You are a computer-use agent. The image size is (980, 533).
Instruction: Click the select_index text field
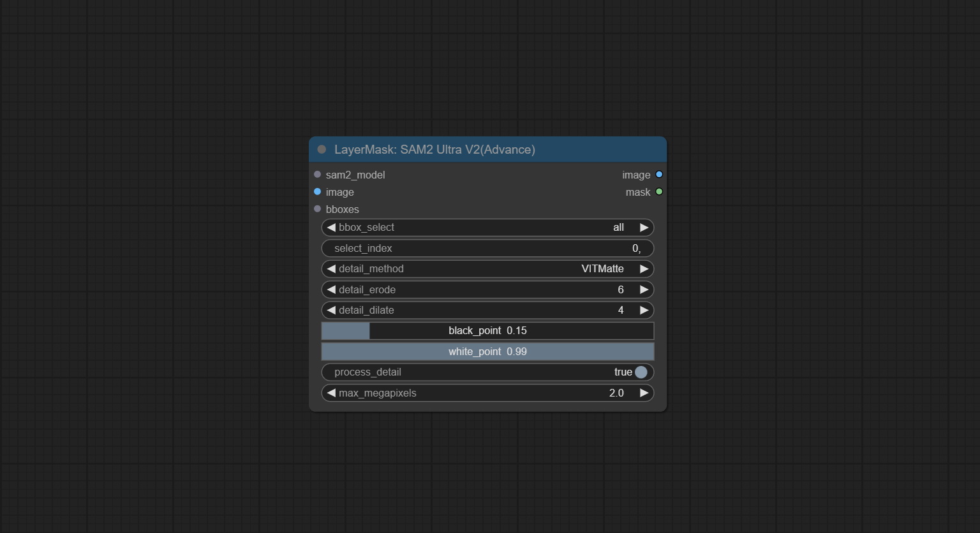click(487, 249)
